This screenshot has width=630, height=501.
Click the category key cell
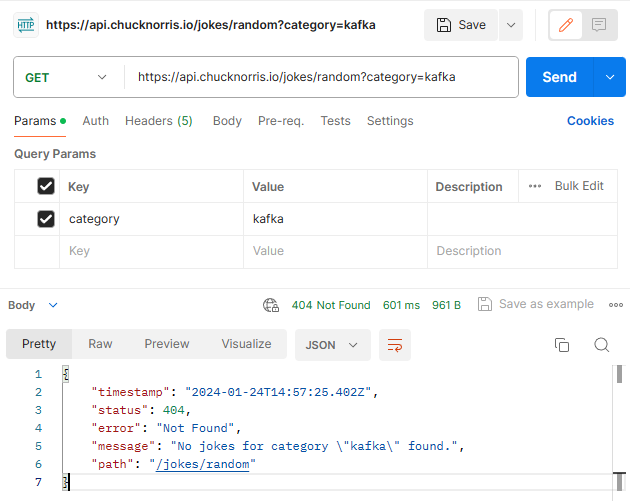tap(151, 219)
